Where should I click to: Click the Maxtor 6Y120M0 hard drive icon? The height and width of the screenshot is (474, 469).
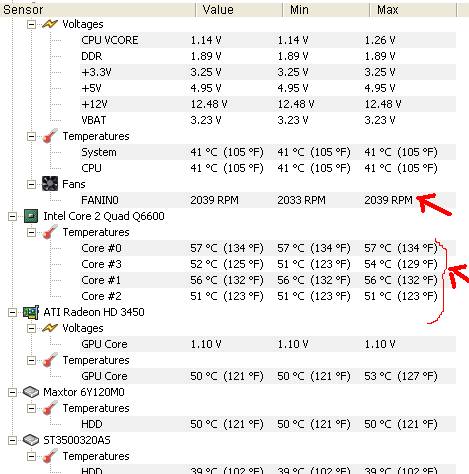31,392
